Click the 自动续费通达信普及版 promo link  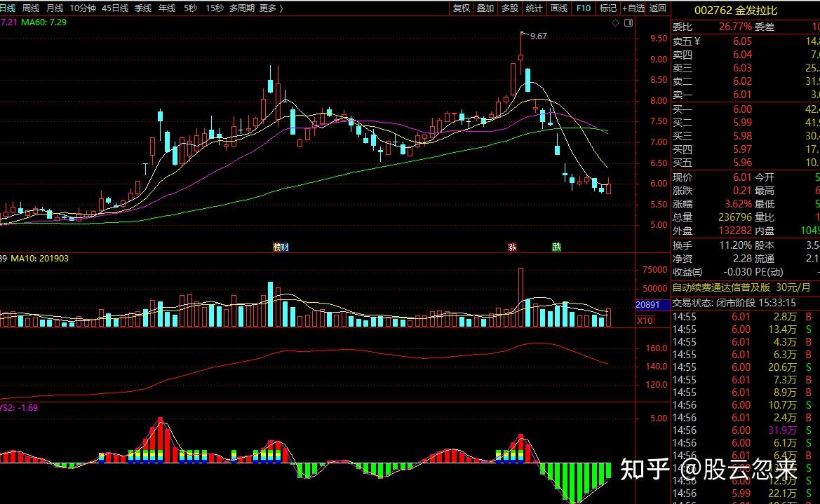(721, 287)
